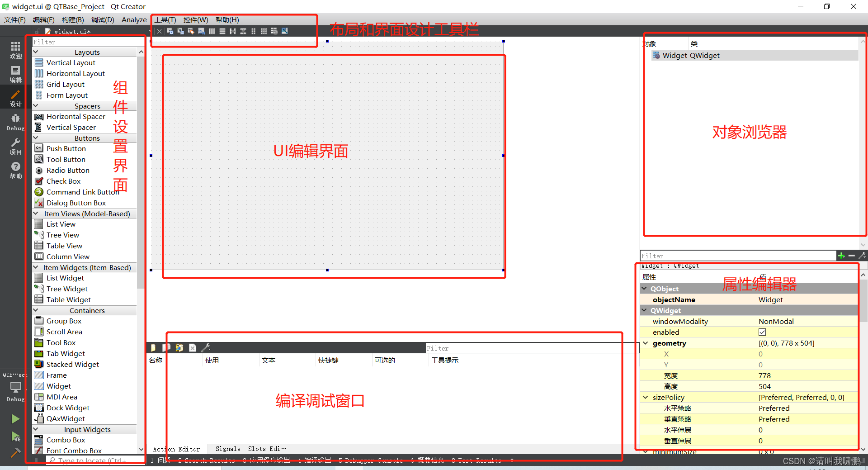
Task: Click Edit Signals/Slots toolbar icon
Action: click(180, 31)
